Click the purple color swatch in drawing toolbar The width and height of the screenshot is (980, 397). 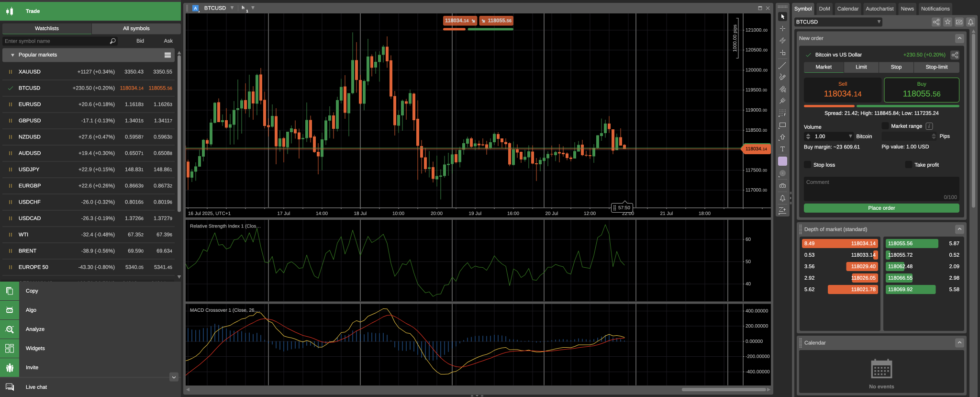(x=782, y=161)
